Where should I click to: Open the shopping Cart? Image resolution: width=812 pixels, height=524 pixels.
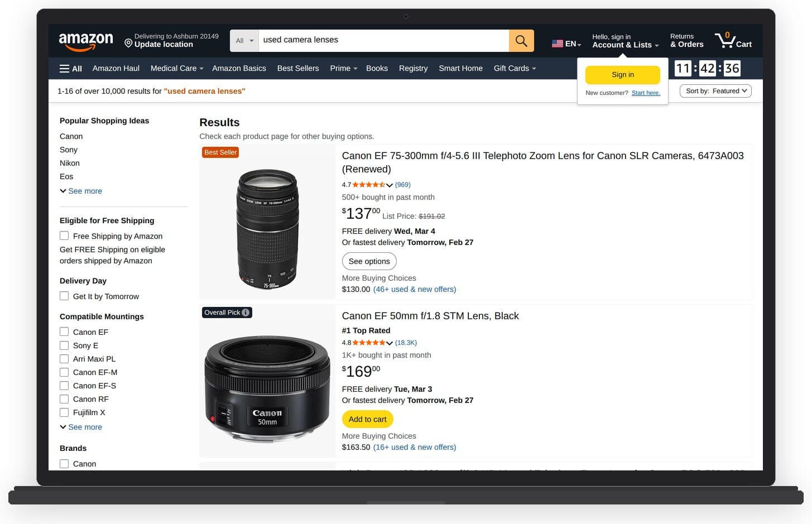[733, 40]
